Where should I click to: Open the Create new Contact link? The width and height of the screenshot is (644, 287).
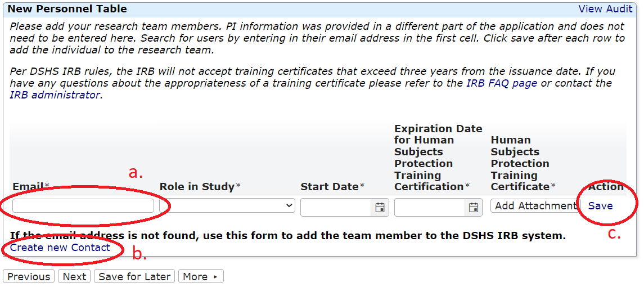tap(60, 248)
